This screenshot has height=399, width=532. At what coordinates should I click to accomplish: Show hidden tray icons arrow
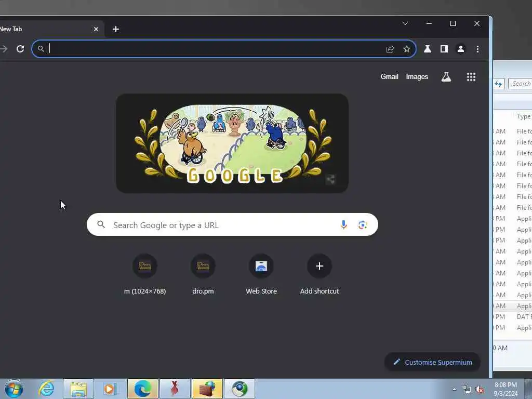pos(454,389)
